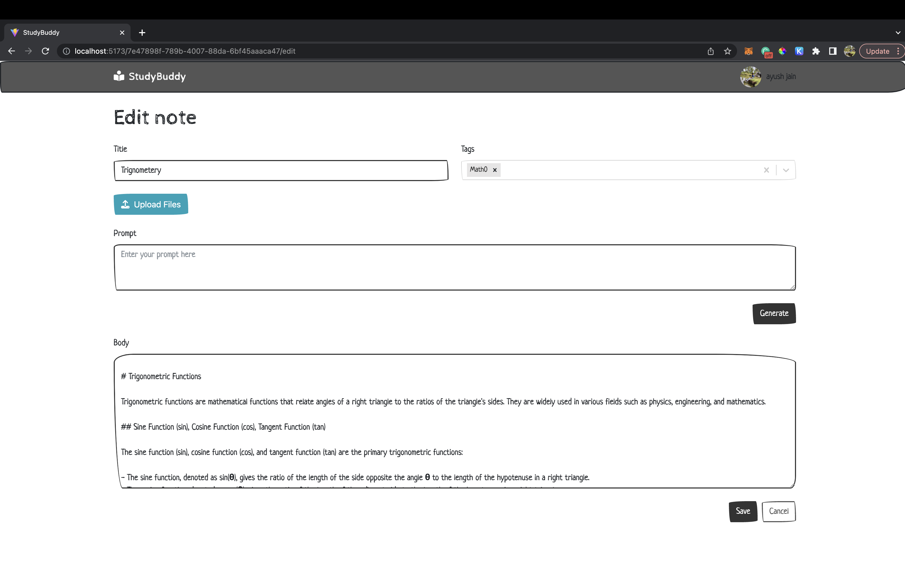Click the browser back arrow
The image size is (905, 588).
11,51
